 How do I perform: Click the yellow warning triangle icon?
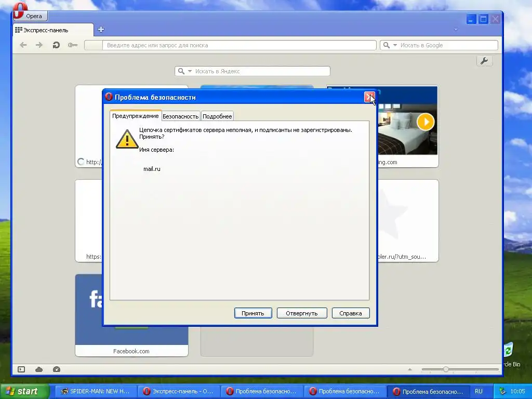127,139
